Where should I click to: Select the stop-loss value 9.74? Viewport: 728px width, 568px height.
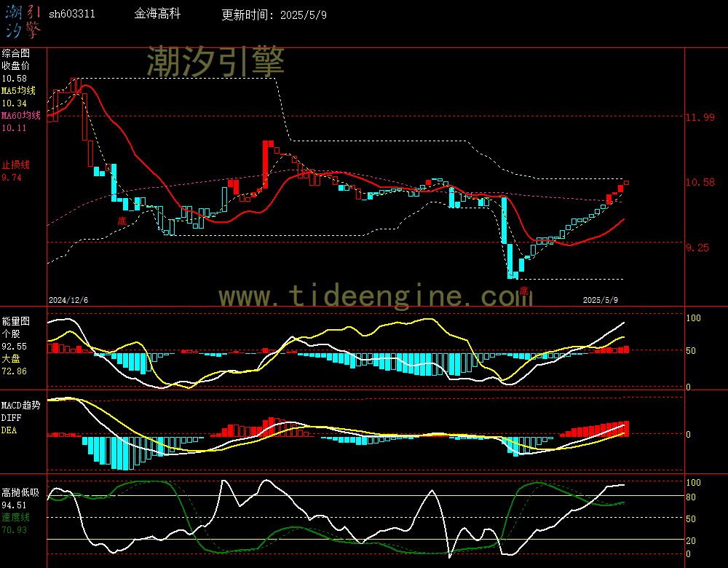[x=12, y=178]
